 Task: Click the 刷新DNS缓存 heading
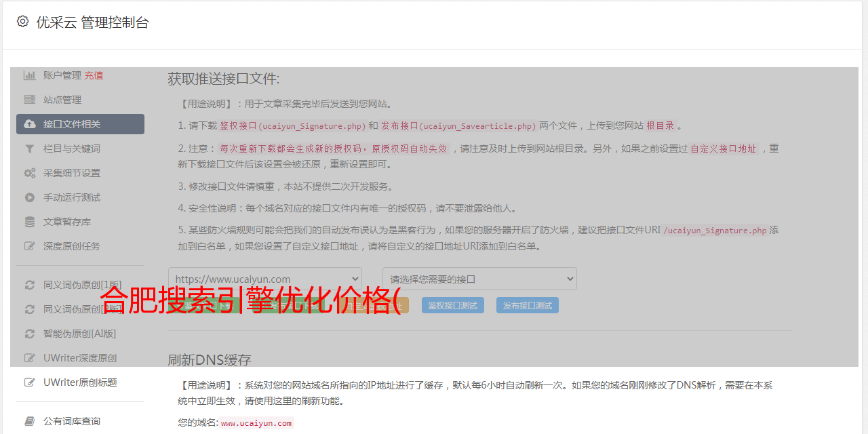coord(210,359)
